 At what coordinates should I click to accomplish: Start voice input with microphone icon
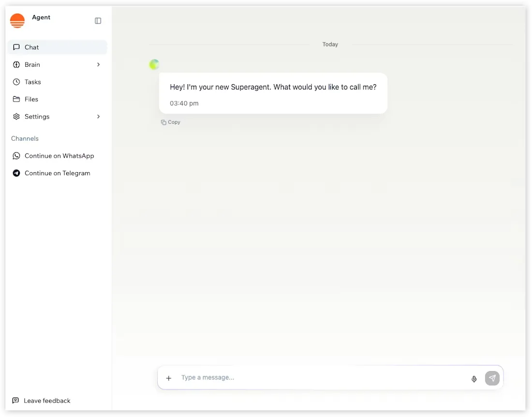(474, 379)
